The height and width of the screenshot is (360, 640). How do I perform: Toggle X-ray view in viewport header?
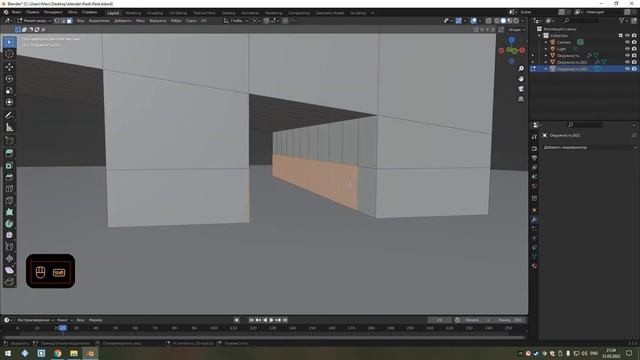click(489, 20)
